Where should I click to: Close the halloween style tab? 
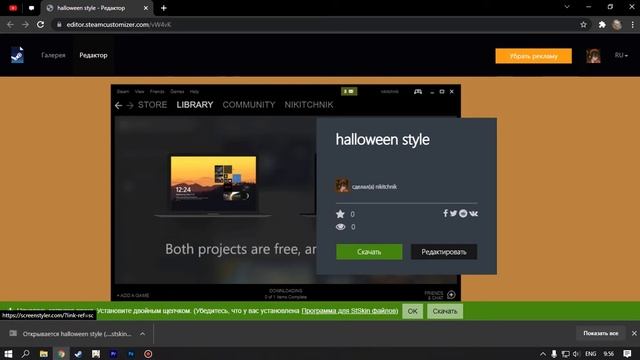point(146,8)
